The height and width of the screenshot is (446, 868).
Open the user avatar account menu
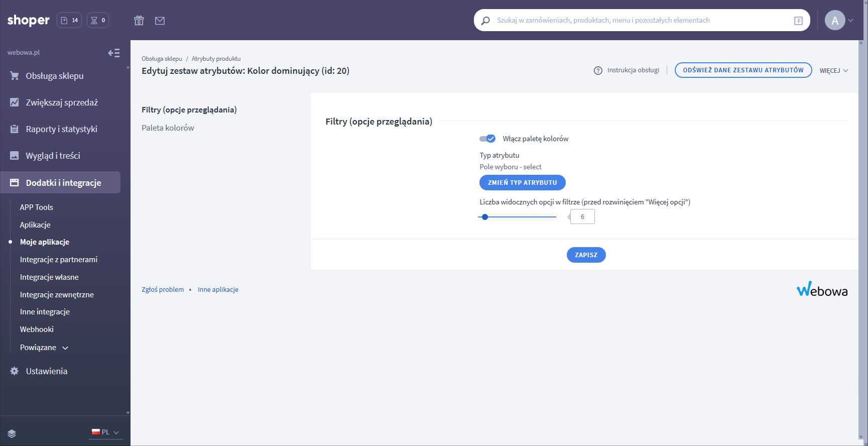click(835, 21)
